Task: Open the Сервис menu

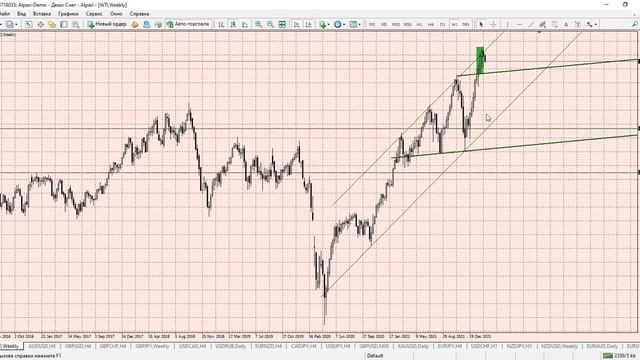Action: click(x=94, y=14)
